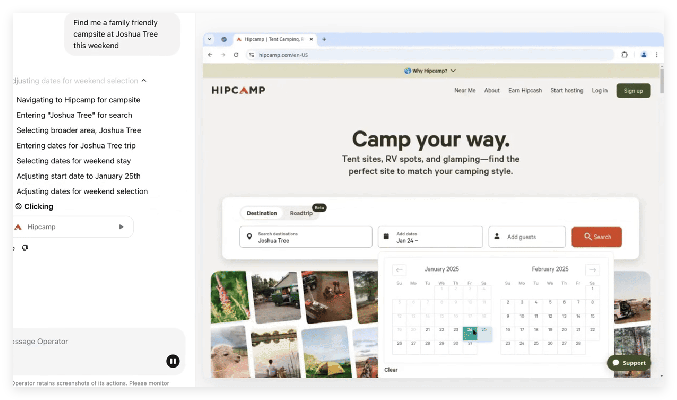The height and width of the screenshot is (400, 677).
Task: Go to previous month in calendar
Action: pyautogui.click(x=399, y=270)
